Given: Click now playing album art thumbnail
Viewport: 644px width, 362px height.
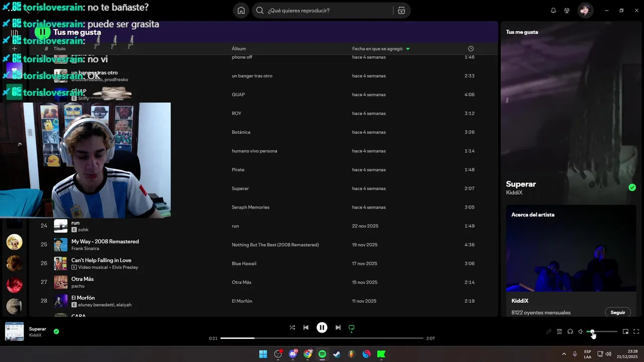Looking at the screenshot, I should pos(14,332).
